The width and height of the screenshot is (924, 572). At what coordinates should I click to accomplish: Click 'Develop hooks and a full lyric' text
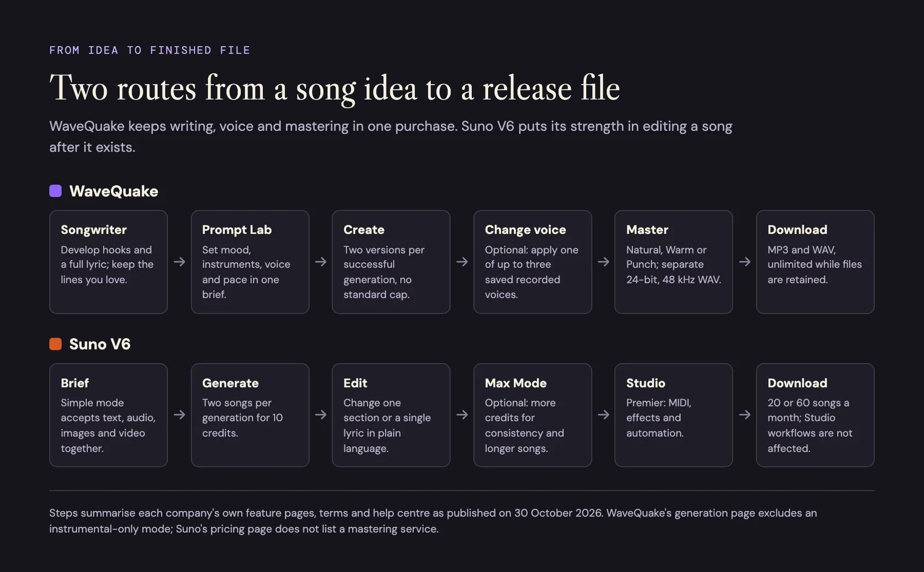point(107,264)
